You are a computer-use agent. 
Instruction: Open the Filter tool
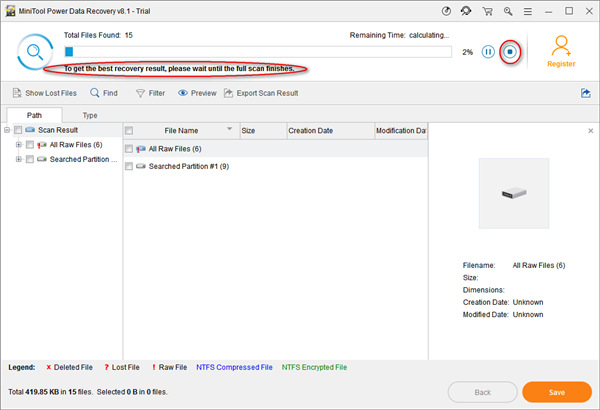point(149,93)
